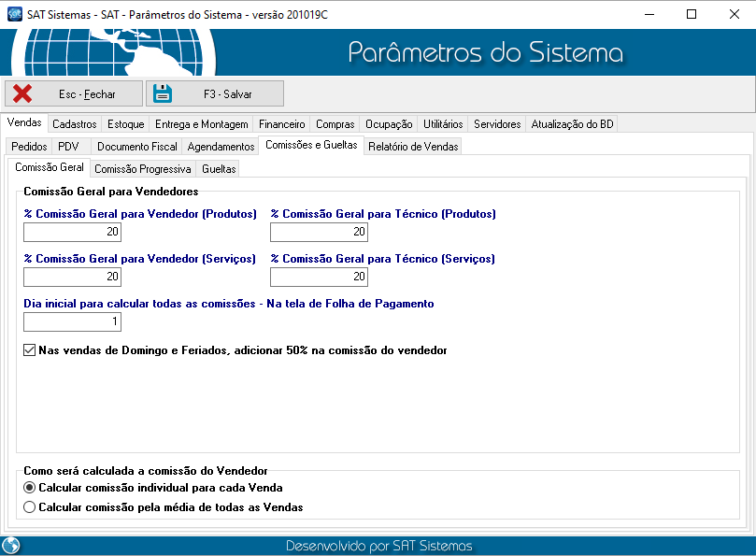Open Relatório de Vendas sub-tab
Screen dimensions: 756x556
(x=413, y=147)
